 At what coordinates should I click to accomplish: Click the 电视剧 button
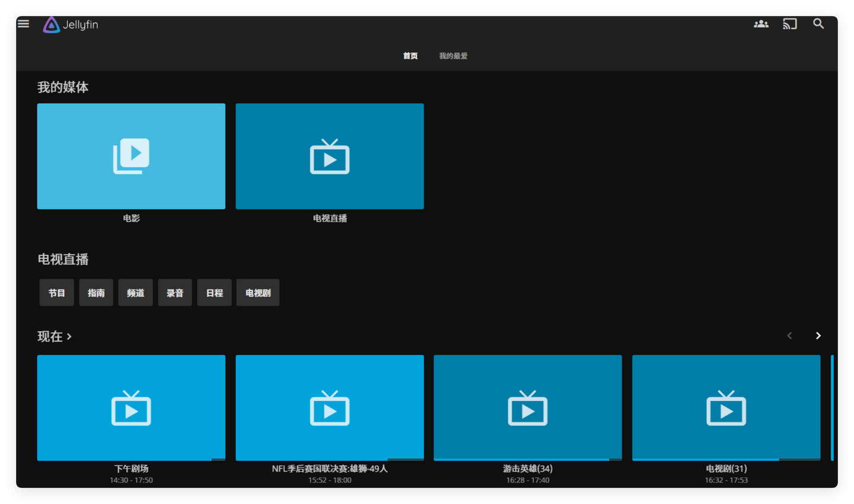(x=258, y=293)
